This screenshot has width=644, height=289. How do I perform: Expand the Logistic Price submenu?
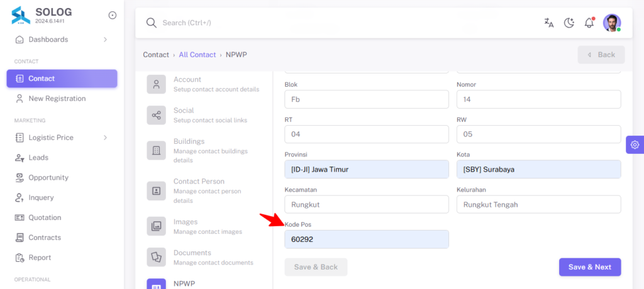point(106,138)
